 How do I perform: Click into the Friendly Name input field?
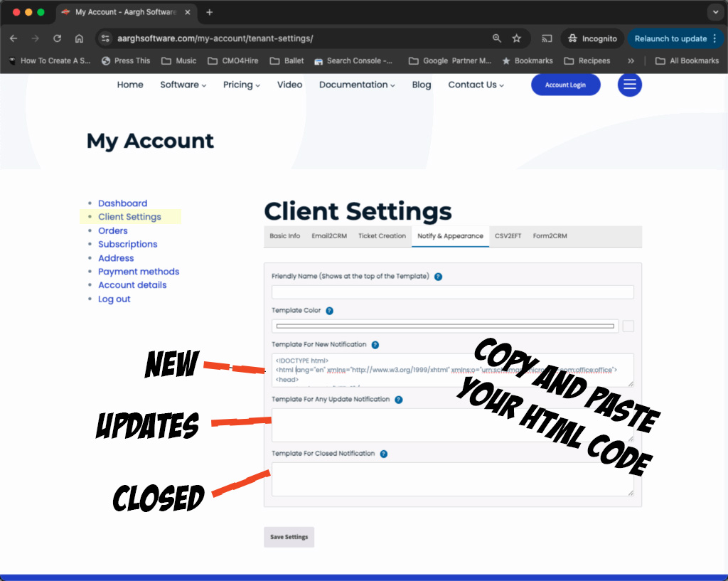(x=452, y=292)
